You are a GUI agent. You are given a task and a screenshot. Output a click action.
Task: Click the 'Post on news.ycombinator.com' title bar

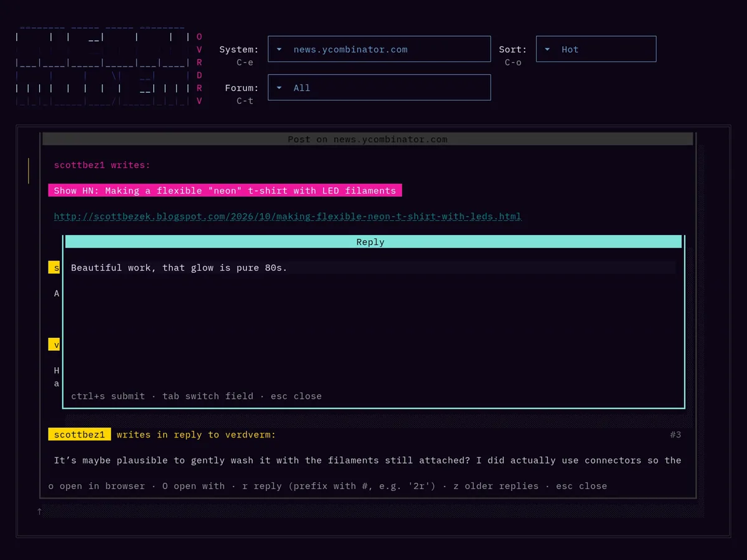[x=367, y=139]
